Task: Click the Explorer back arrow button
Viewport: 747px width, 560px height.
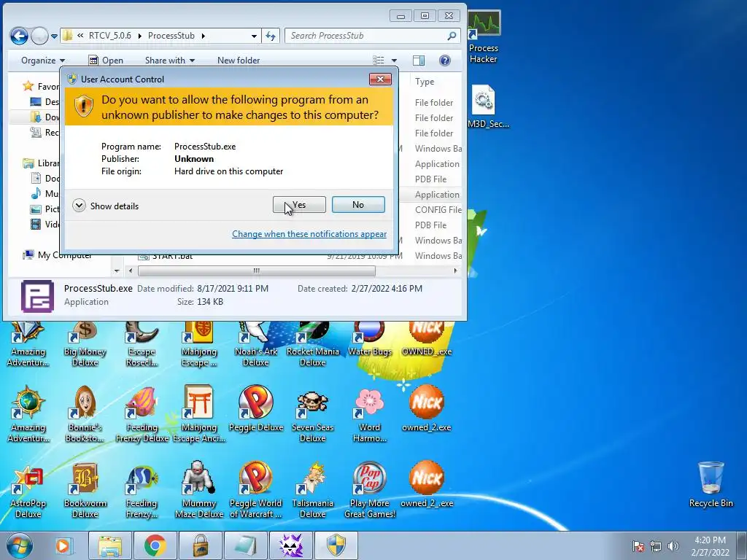Action: 19,36
